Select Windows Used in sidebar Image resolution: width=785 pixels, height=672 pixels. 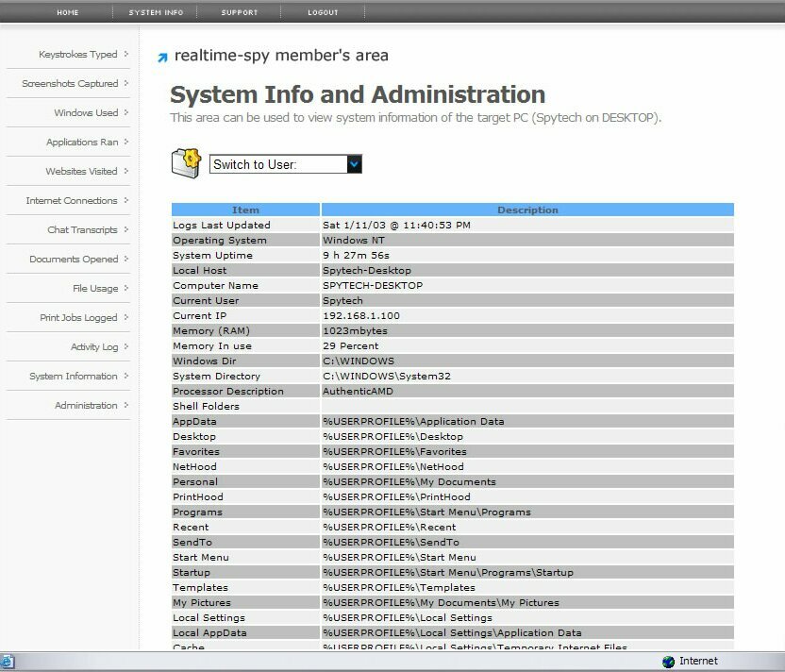click(x=86, y=113)
